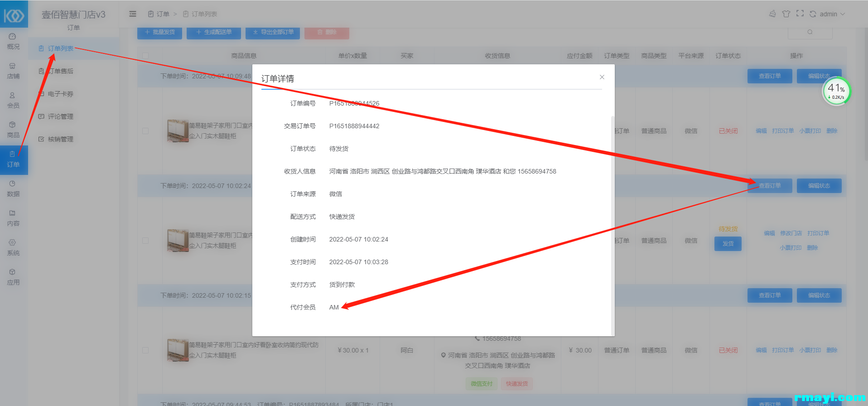
Task: Open the 数据 data section
Action: [13, 189]
